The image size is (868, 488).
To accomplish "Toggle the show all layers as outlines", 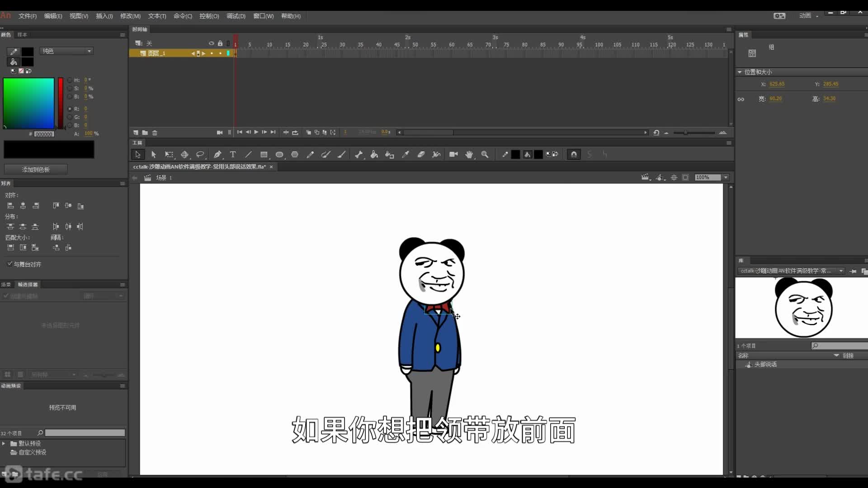I will click(x=228, y=43).
